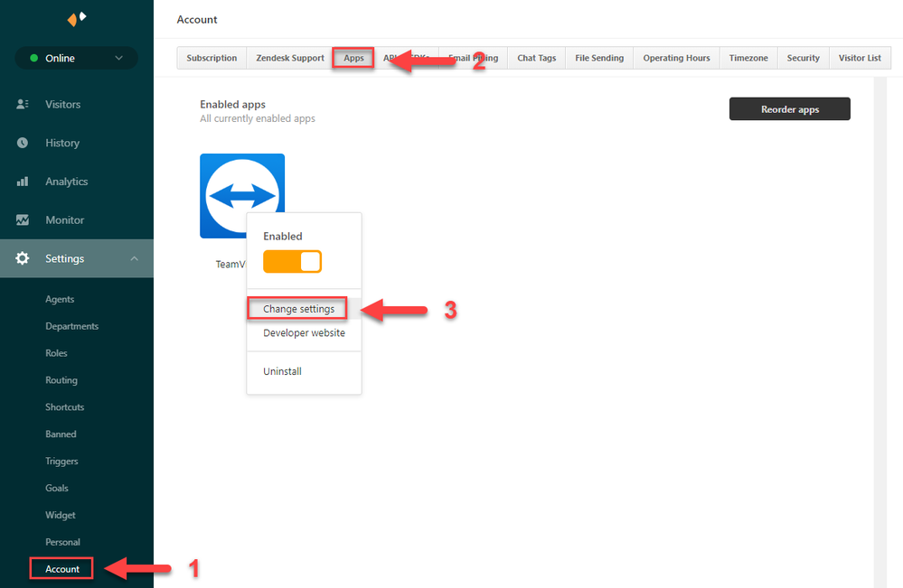Disable the TeamViewer Enabled toggle
This screenshot has height=588, width=903.
pyautogui.click(x=291, y=261)
